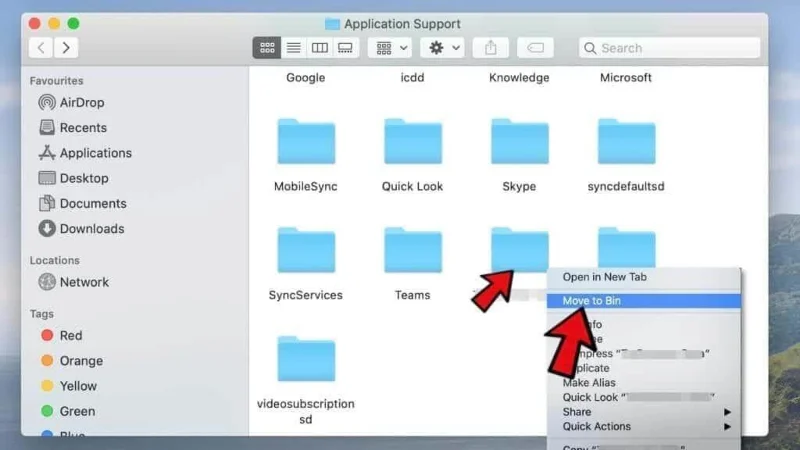Viewport: 800px width, 450px height.
Task: Go back with the left chevron button
Action: 41,48
